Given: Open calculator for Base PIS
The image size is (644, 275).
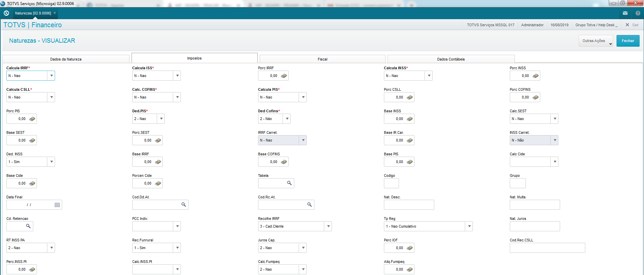Looking at the screenshot, I should (x=410, y=162).
